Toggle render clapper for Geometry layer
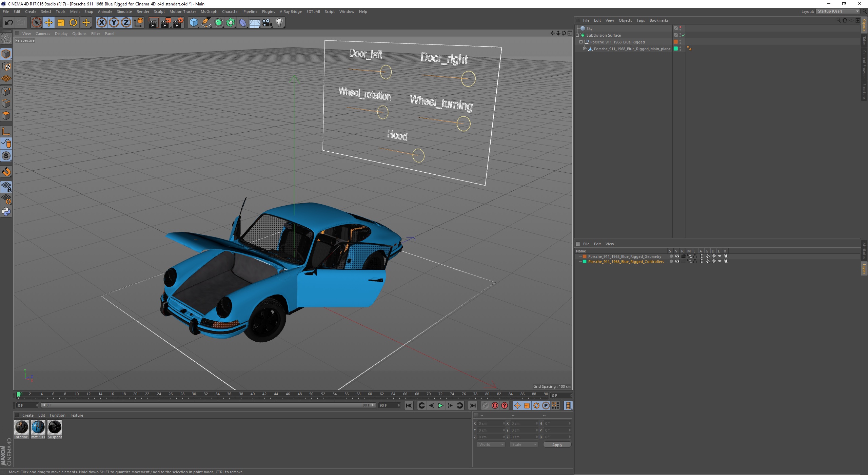The height and width of the screenshot is (475, 868). point(683,256)
